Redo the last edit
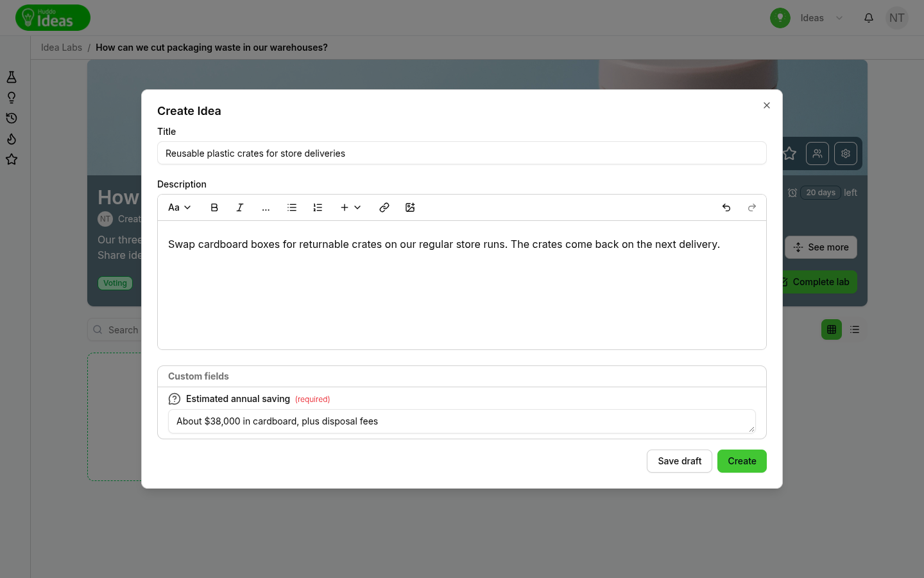Viewport: 924px width, 578px height. (x=752, y=207)
